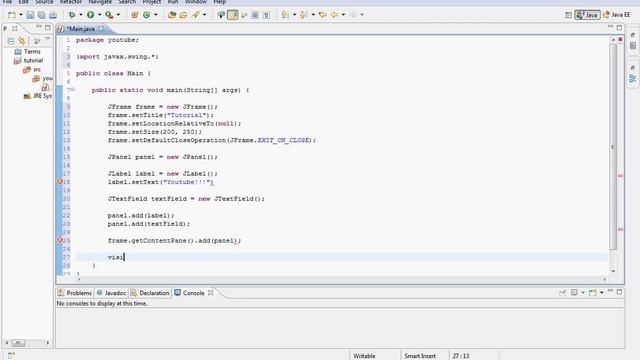Click the New Java Package icon
The image size is (640, 360).
coord(134,15)
